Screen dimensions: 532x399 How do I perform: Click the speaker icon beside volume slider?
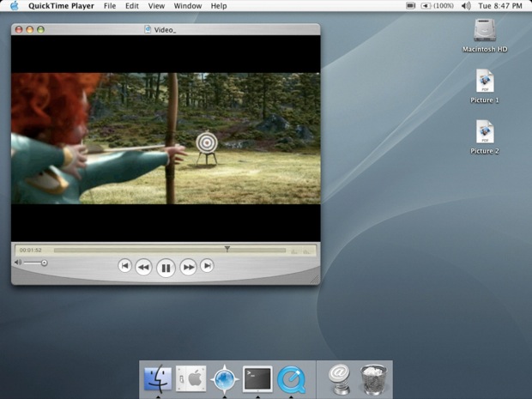coord(18,263)
